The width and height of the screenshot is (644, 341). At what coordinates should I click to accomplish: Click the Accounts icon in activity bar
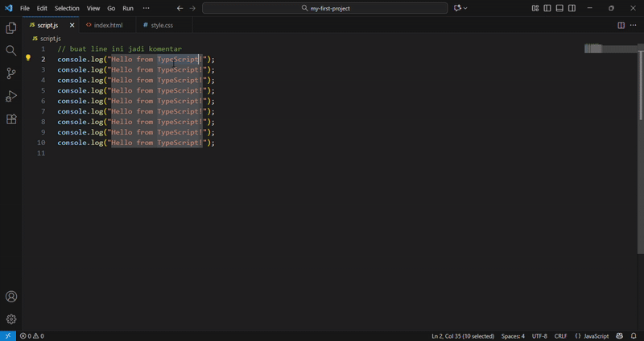coord(11,297)
